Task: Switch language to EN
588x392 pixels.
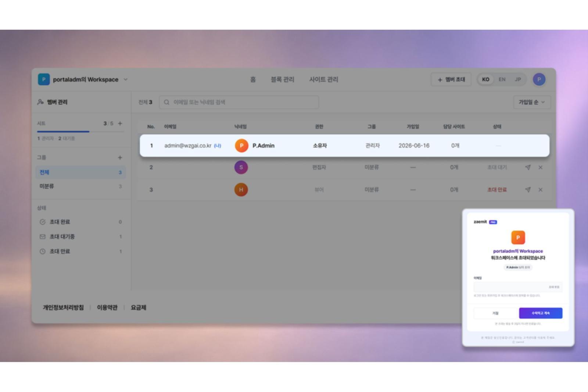Action: [502, 79]
